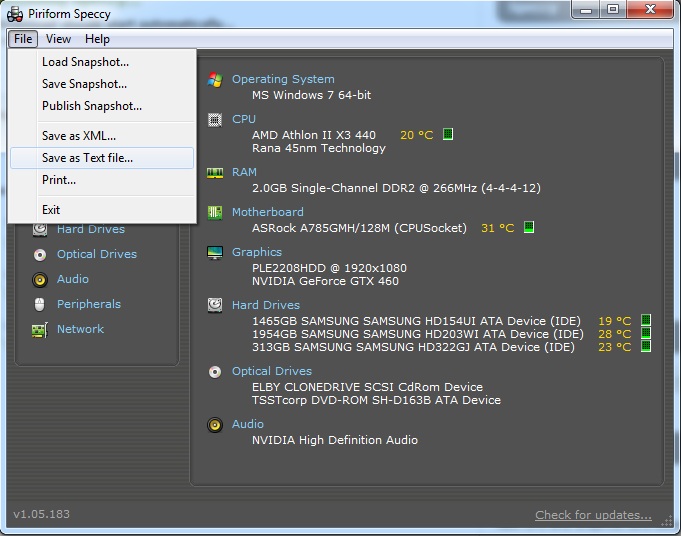Image resolution: width=681 pixels, height=536 pixels.
Task: Open Motherboard section heading link
Action: tap(268, 212)
